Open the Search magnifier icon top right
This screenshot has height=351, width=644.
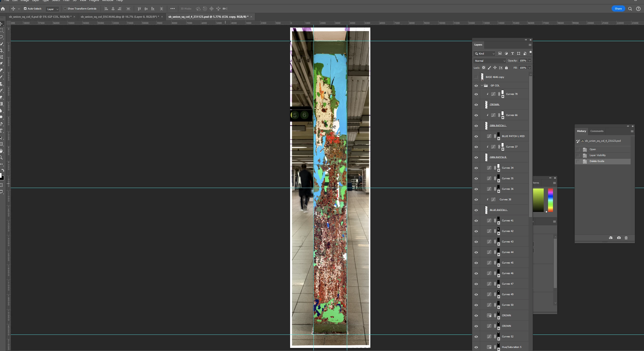[x=630, y=9]
